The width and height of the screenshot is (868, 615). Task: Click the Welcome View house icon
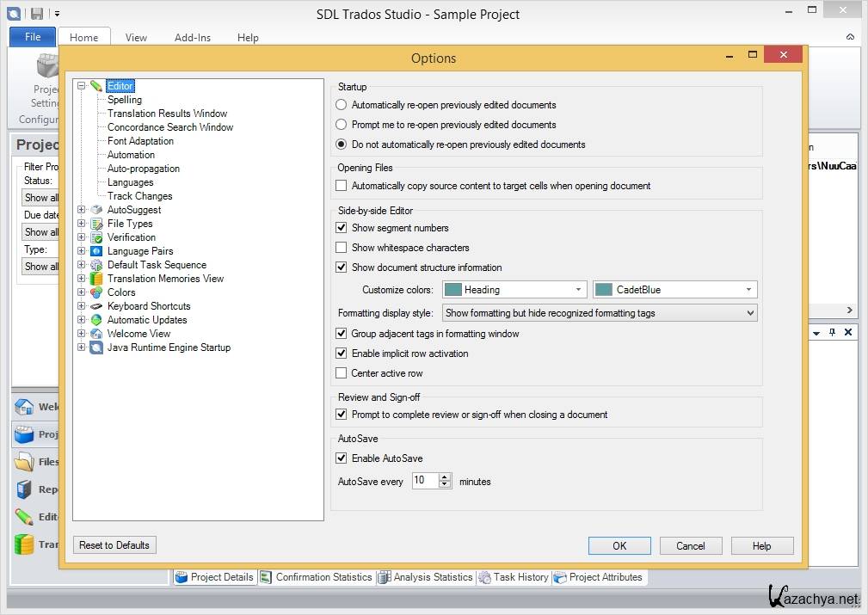(96, 334)
